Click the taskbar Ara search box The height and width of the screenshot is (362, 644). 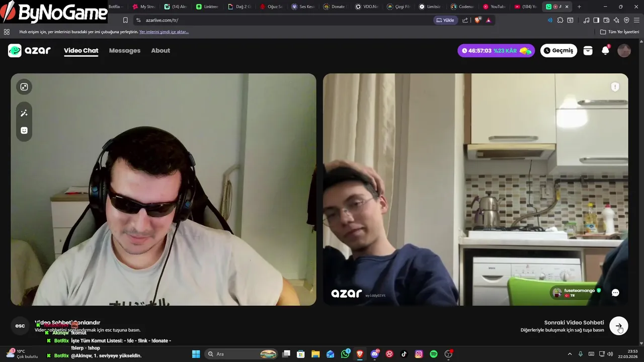tap(242, 354)
